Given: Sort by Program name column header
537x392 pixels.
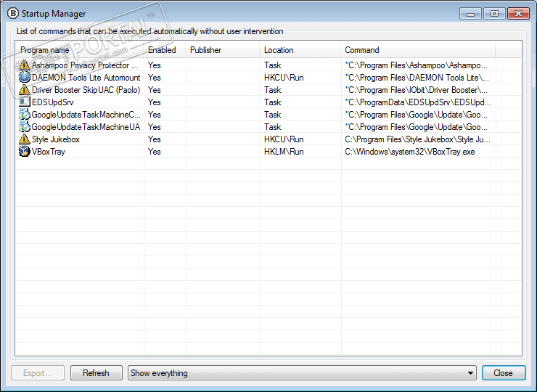Looking at the screenshot, I should (x=79, y=50).
